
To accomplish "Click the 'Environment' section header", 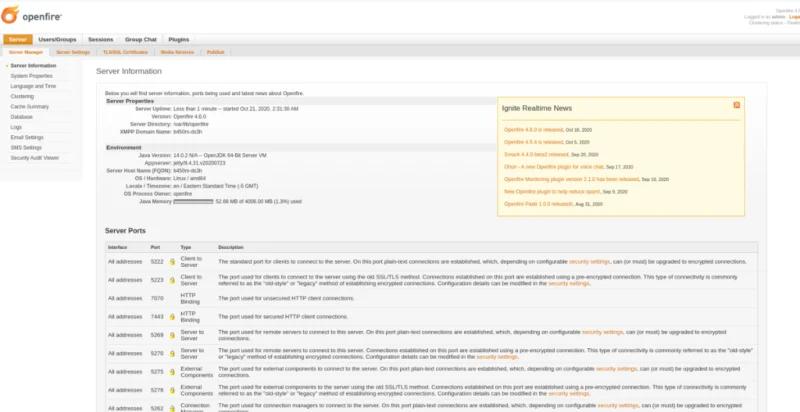I will (x=124, y=148).
